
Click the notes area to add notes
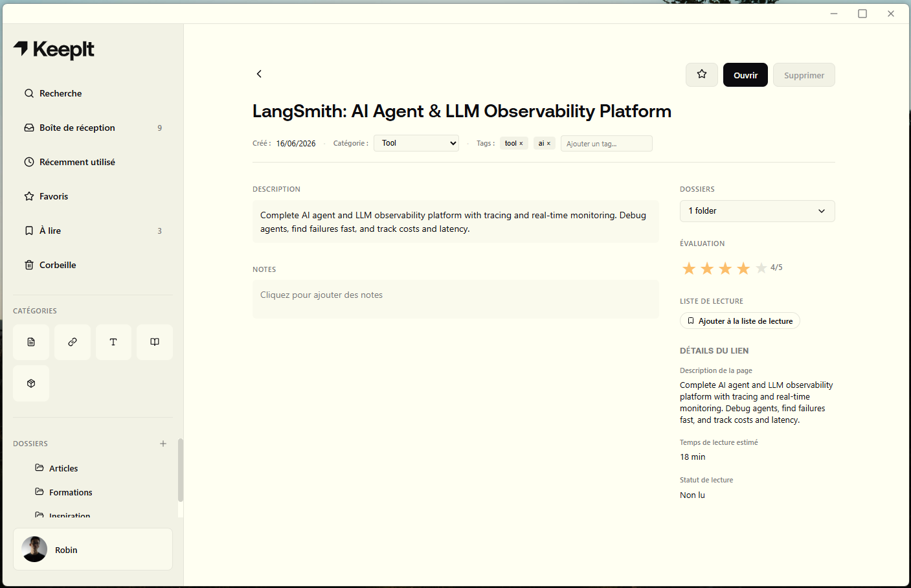[x=455, y=299]
